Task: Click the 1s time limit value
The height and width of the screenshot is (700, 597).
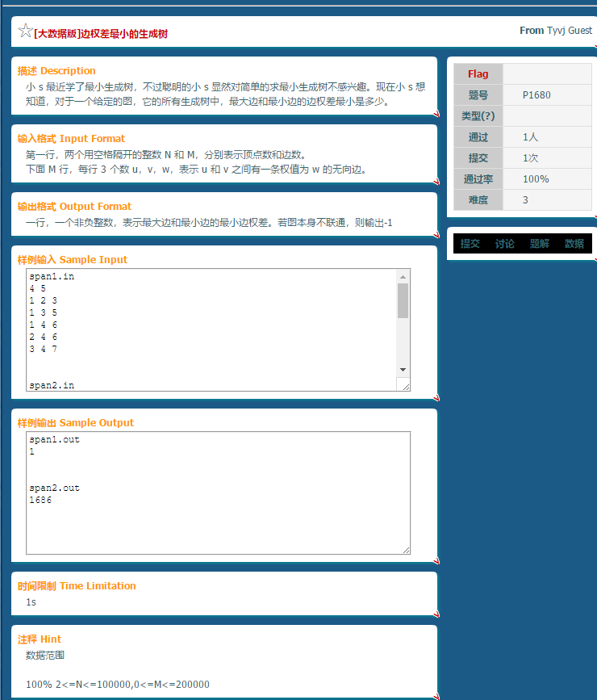Action: (31, 602)
